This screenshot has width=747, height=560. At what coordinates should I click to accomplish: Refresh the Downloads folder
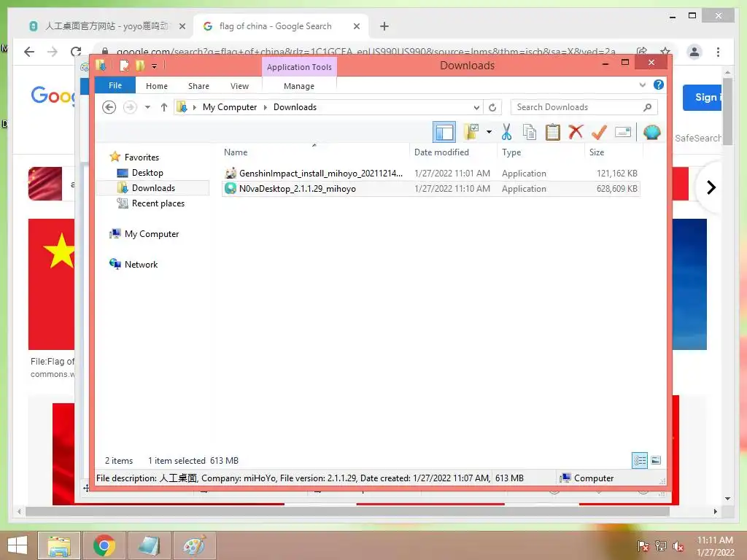492,107
